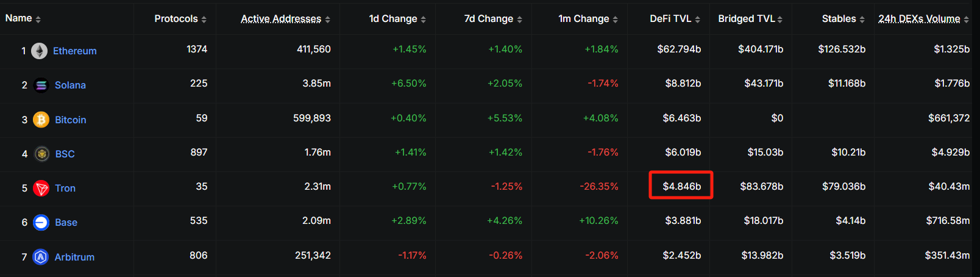Sort by 7d Change column

pos(493,19)
